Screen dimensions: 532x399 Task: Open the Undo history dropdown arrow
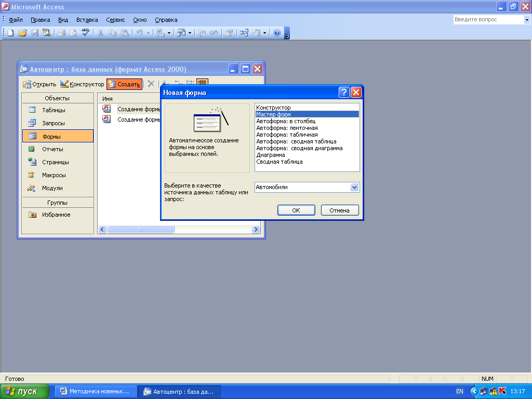[x=148, y=33]
